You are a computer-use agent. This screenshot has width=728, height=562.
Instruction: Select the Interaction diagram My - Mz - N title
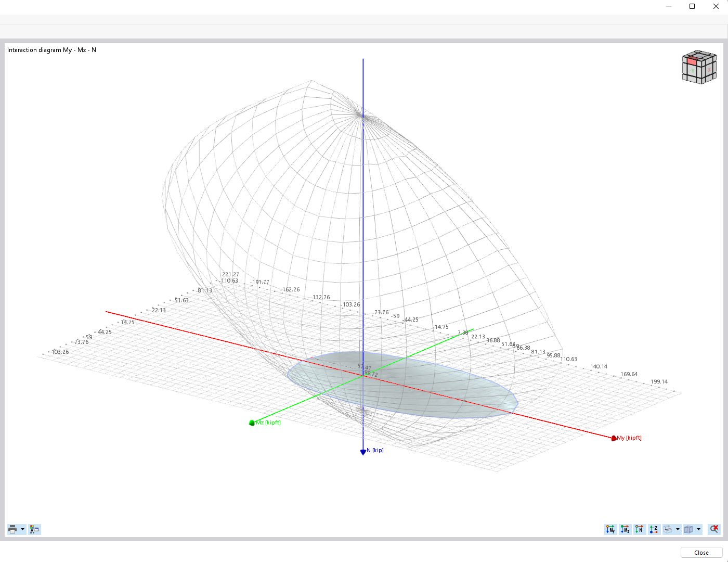point(51,49)
